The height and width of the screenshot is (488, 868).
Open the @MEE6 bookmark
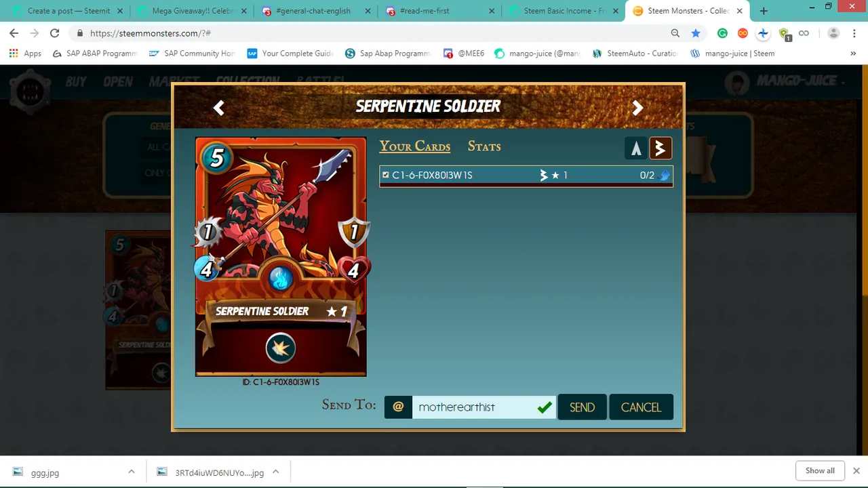(x=464, y=54)
